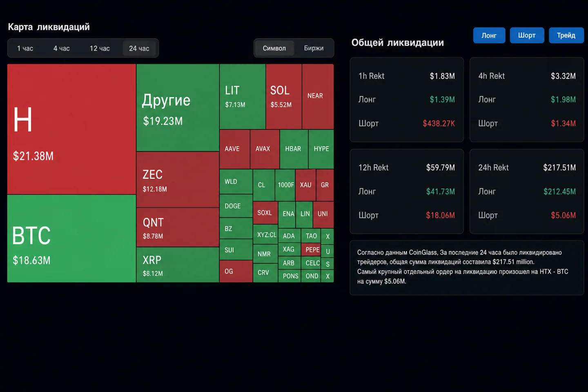Open the blue Трейд button
Screen dimensions: 588x392
click(x=566, y=36)
